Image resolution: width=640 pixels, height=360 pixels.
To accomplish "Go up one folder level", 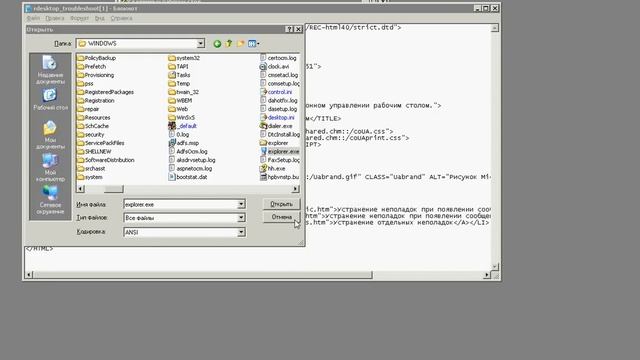I will [229, 43].
